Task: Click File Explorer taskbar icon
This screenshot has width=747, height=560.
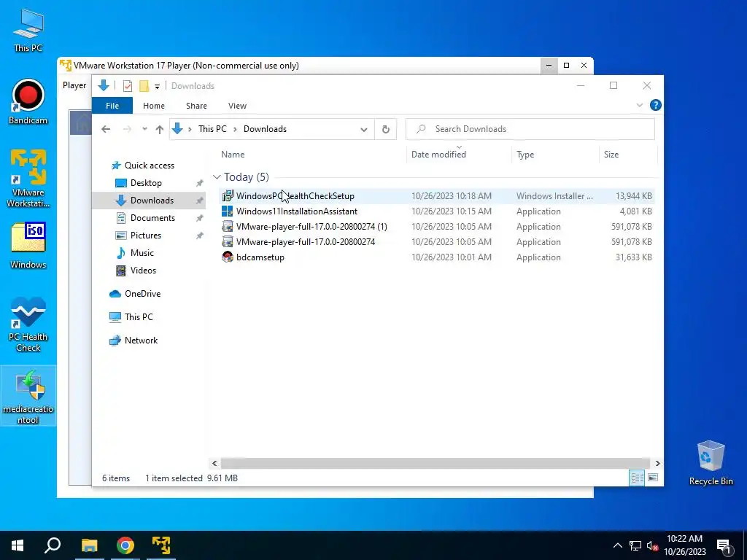Action: tap(89, 545)
